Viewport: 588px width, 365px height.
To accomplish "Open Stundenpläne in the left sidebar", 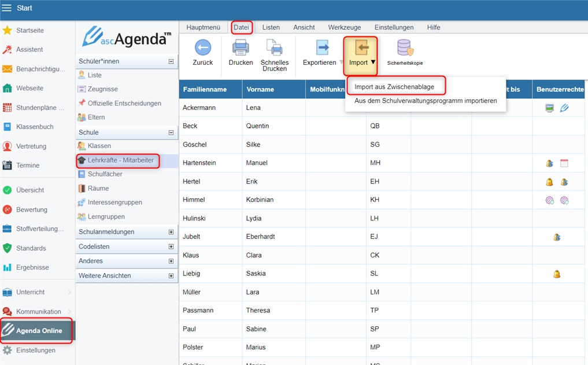I will tap(40, 108).
